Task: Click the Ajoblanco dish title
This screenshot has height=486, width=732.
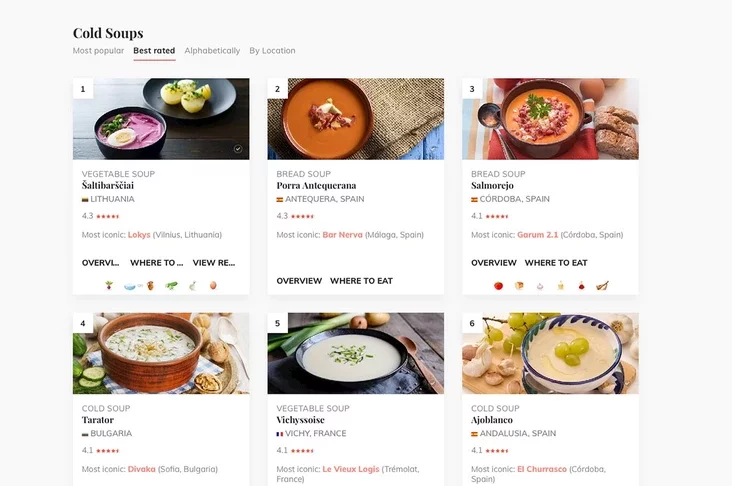Action: [x=491, y=421]
